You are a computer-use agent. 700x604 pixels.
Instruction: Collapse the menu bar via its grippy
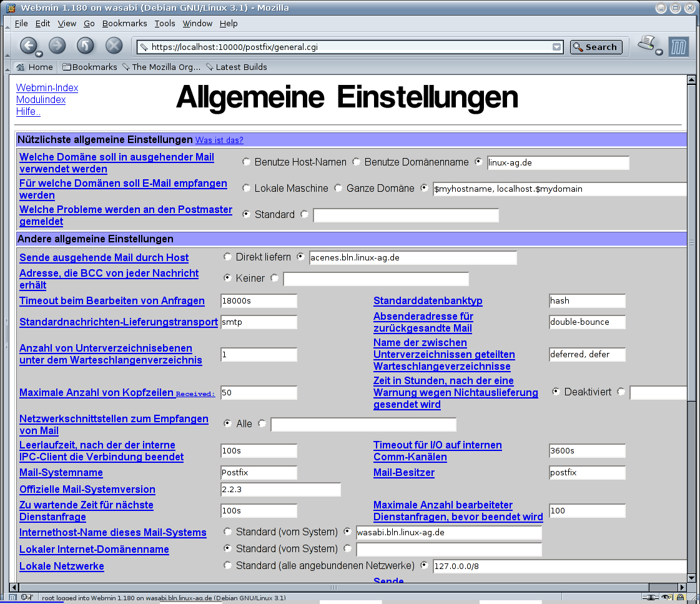coord(7,24)
